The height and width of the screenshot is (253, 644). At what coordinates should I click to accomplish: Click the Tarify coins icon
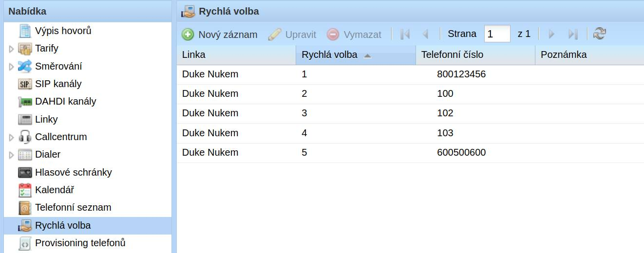pos(25,49)
